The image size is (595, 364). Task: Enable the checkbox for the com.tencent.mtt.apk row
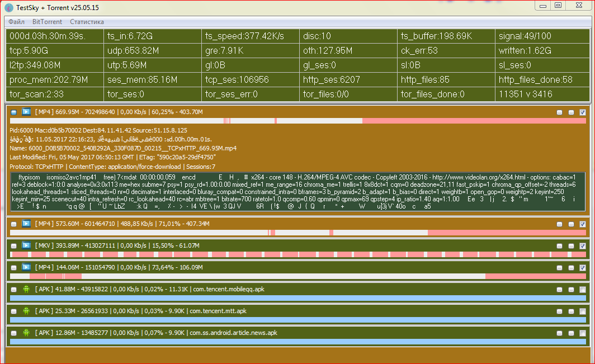click(582, 311)
